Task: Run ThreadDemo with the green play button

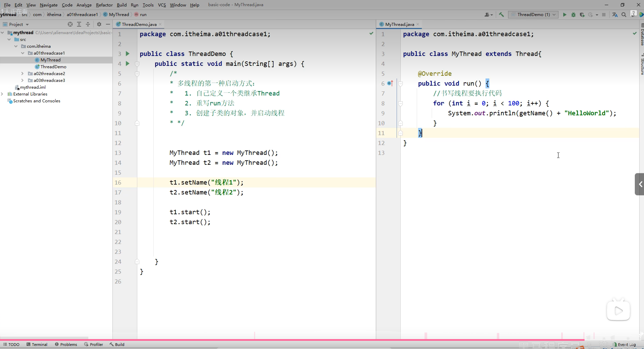Action: pos(565,15)
